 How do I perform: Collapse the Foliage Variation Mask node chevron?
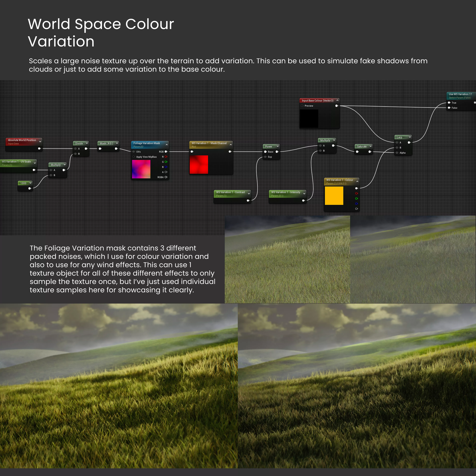[167, 145]
